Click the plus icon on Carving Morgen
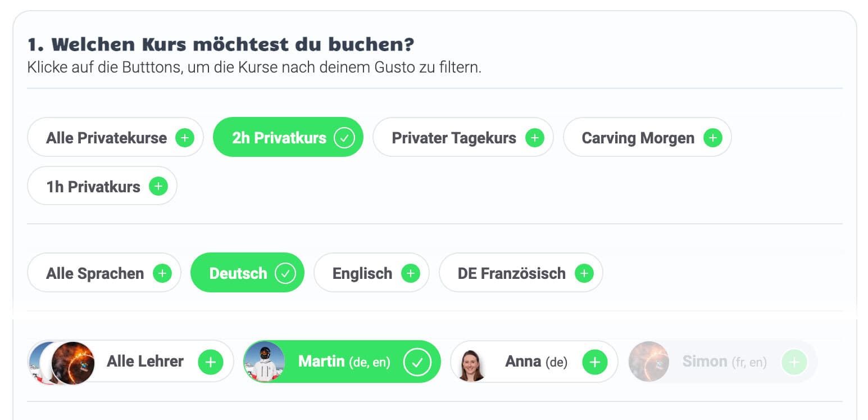This screenshot has height=420, width=868. pos(712,138)
